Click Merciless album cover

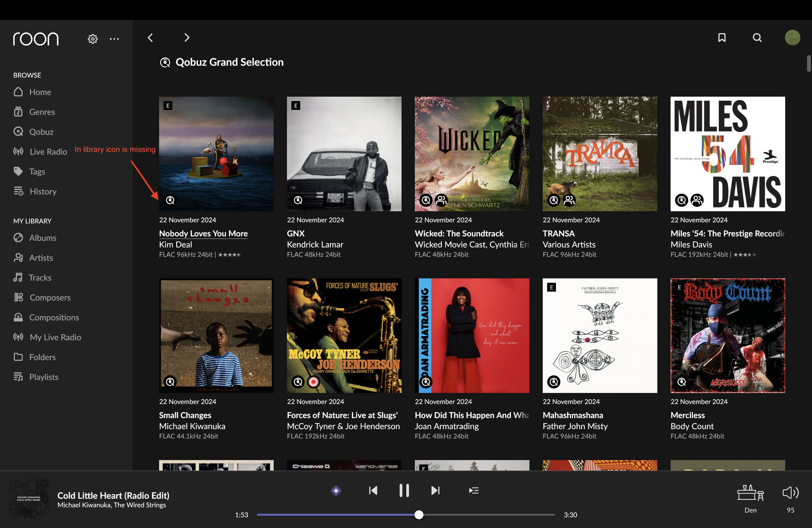728,336
